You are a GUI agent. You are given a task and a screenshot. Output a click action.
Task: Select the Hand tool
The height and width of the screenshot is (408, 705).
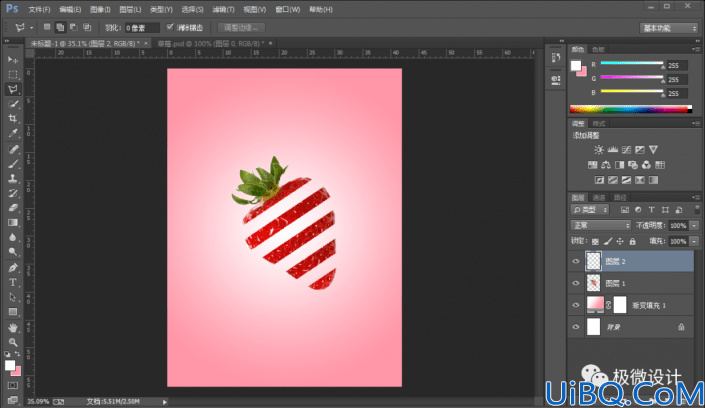point(13,327)
